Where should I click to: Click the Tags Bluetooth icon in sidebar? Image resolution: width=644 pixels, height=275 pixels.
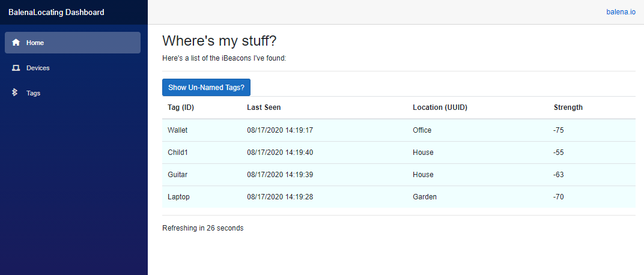point(16,93)
